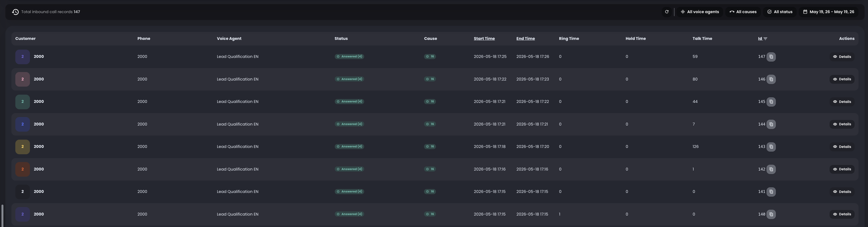
Task: Open the May 19, 26 date range picker
Action: (x=829, y=12)
